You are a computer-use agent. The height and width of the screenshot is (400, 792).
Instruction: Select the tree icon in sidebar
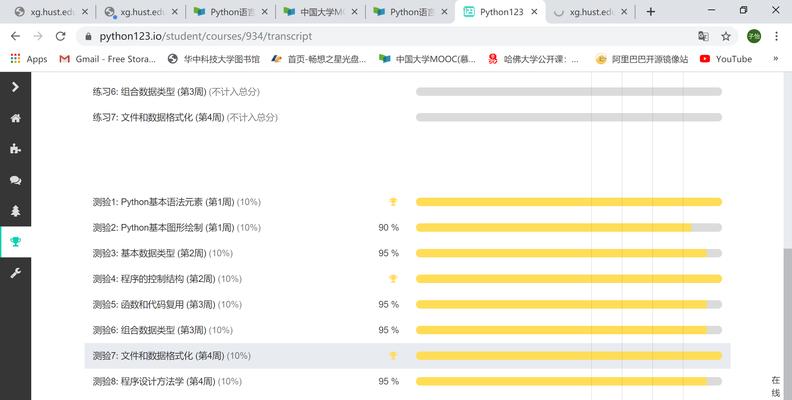point(15,211)
